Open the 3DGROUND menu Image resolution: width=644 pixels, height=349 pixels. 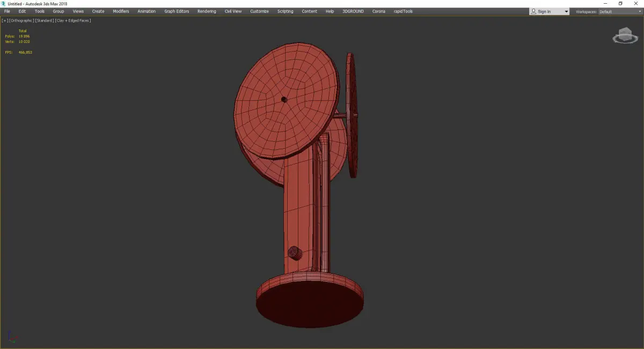point(353,11)
